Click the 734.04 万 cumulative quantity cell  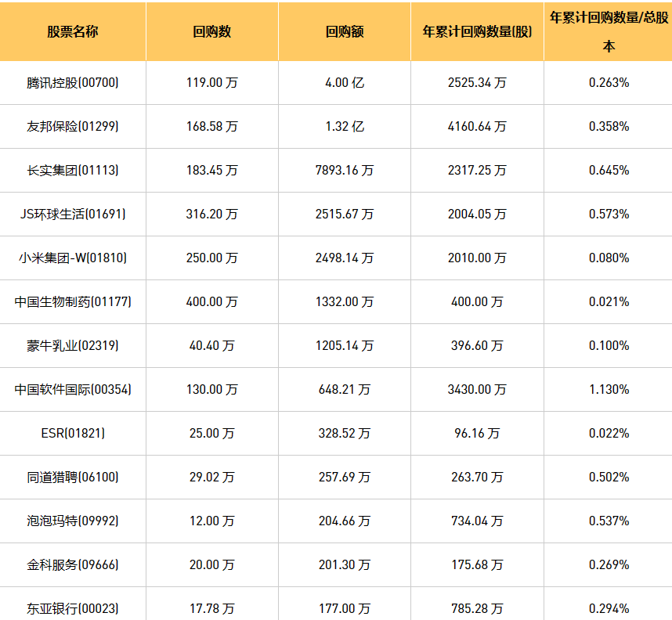pyautogui.click(x=477, y=521)
